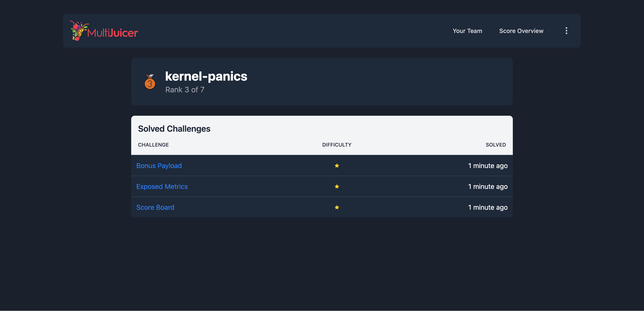644x311 pixels.
Task: Open the Score Overview page
Action: (x=521, y=31)
